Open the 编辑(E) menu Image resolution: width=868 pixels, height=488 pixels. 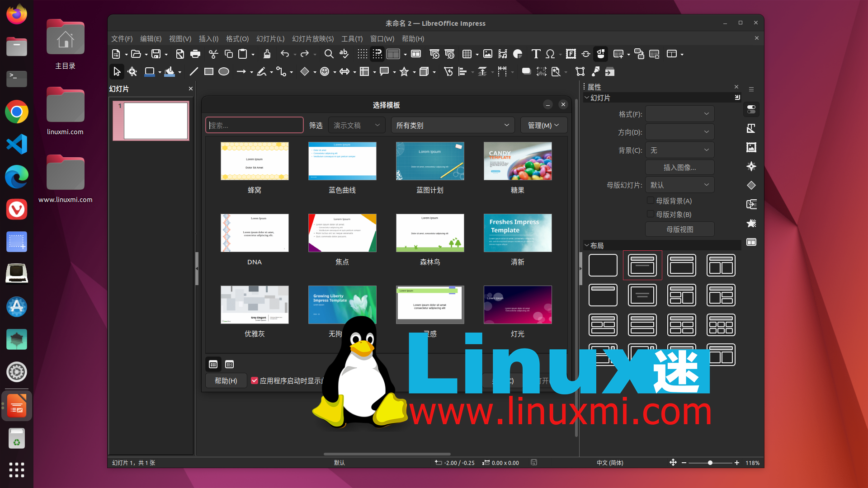pyautogui.click(x=151, y=39)
